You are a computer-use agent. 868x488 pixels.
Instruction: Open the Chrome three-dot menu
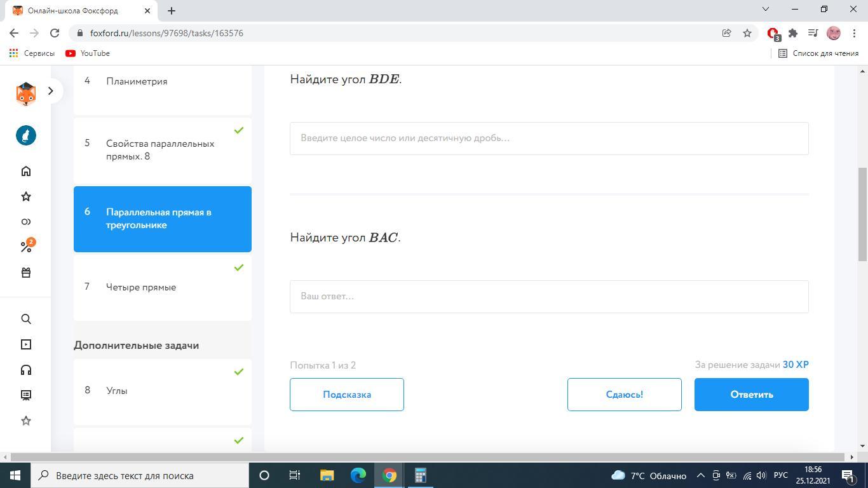(854, 33)
